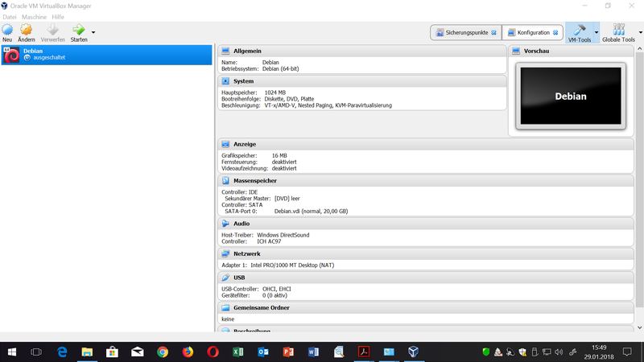
Task: Click the Neu (new VM) toolbar icon
Action: (7, 30)
